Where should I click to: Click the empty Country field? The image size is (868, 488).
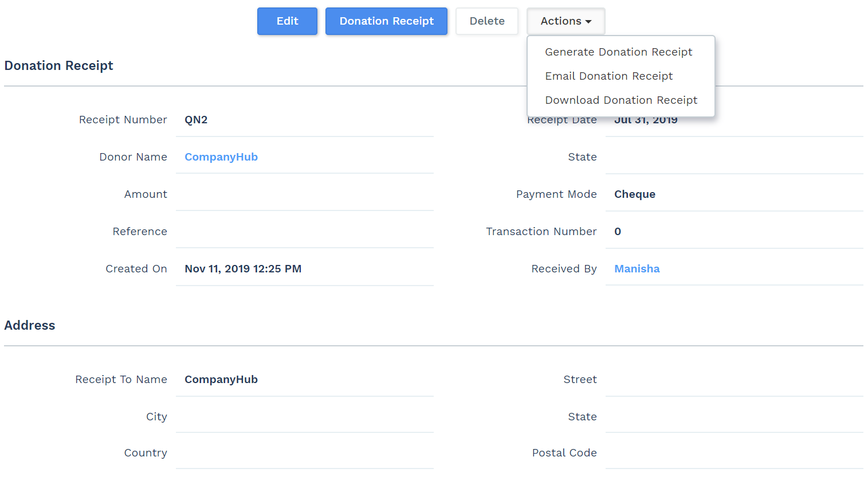click(x=304, y=453)
